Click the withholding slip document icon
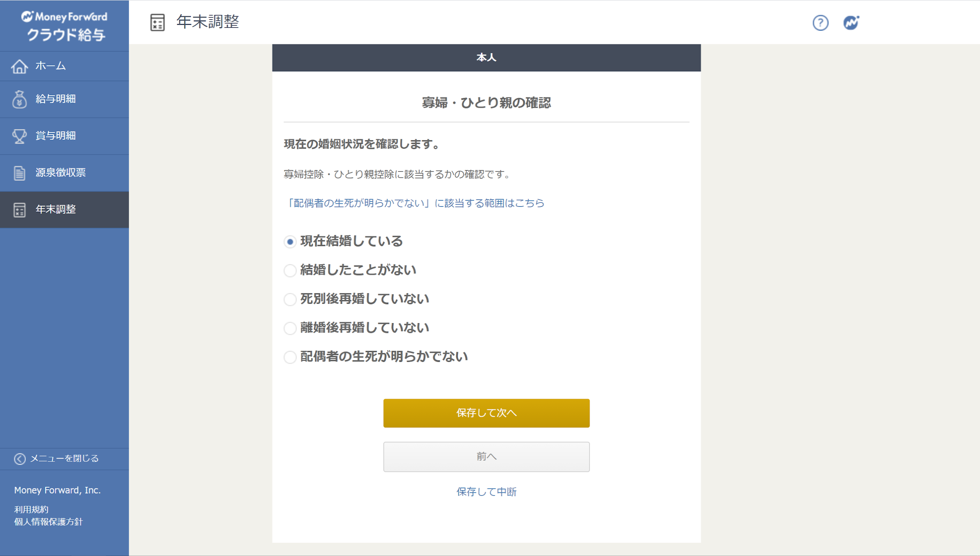 click(x=19, y=173)
